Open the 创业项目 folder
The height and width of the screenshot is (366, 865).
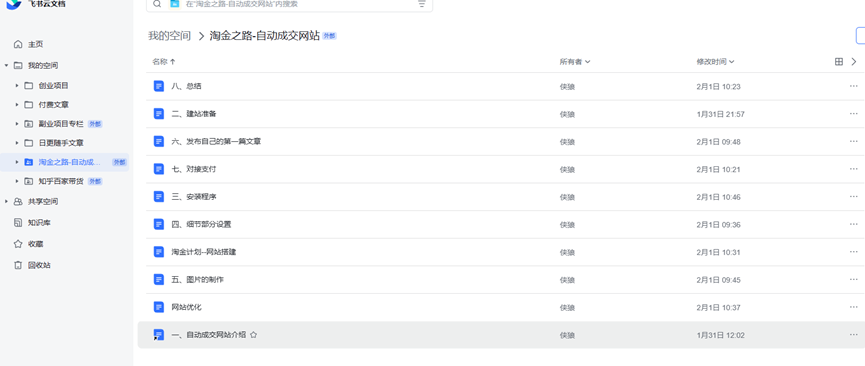[54, 86]
